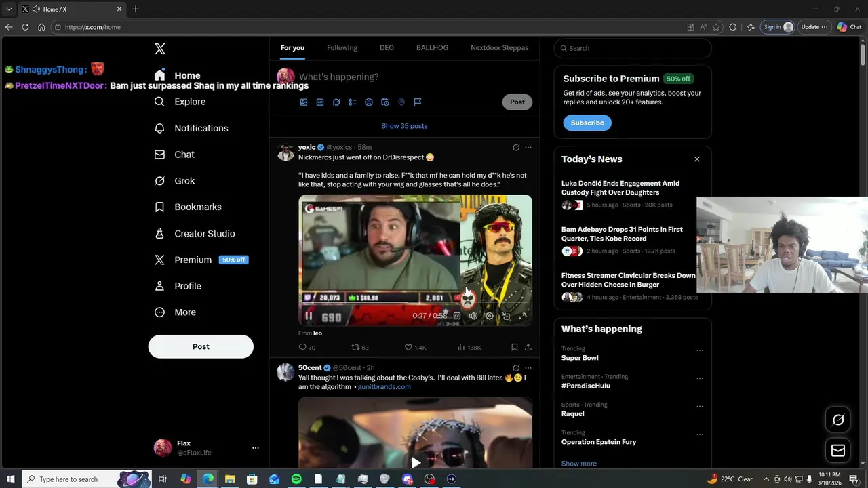Image resolution: width=868 pixels, height=488 pixels.
Task: Open the floating Grok button
Action: [x=838, y=420]
